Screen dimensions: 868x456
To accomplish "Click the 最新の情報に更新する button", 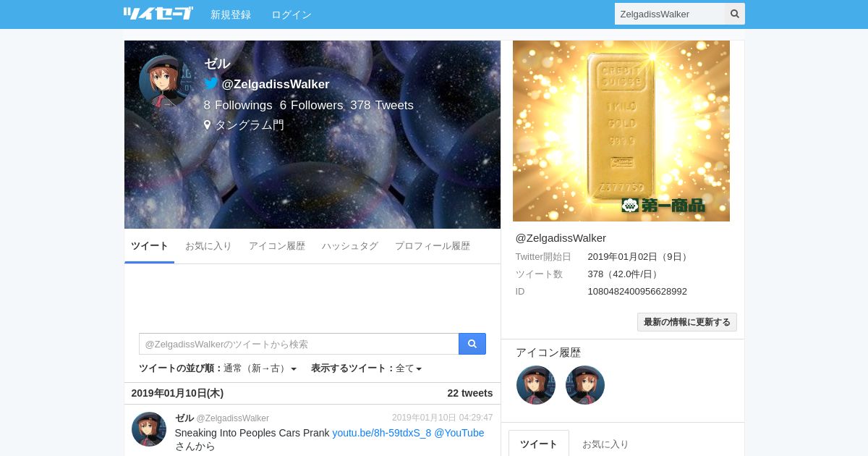I will click(x=687, y=322).
